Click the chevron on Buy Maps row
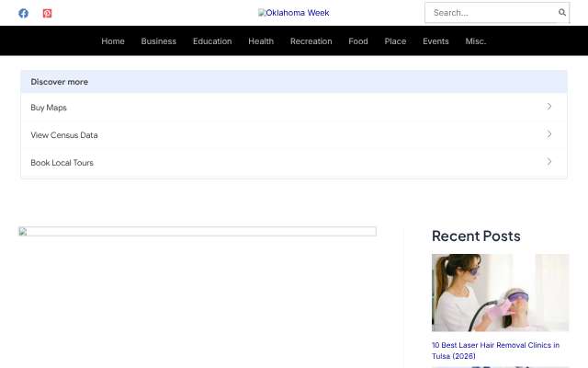The height and width of the screenshot is (368, 588). tap(549, 107)
